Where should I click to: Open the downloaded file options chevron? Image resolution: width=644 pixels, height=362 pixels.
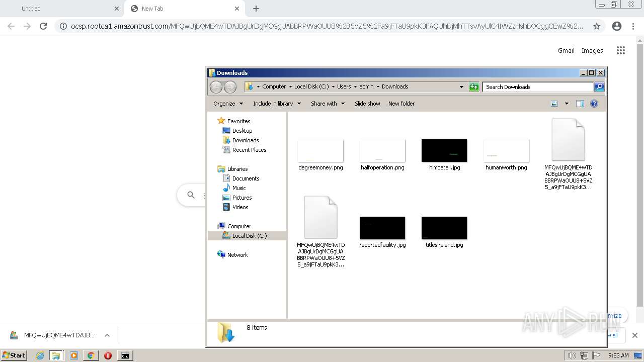pos(107,335)
